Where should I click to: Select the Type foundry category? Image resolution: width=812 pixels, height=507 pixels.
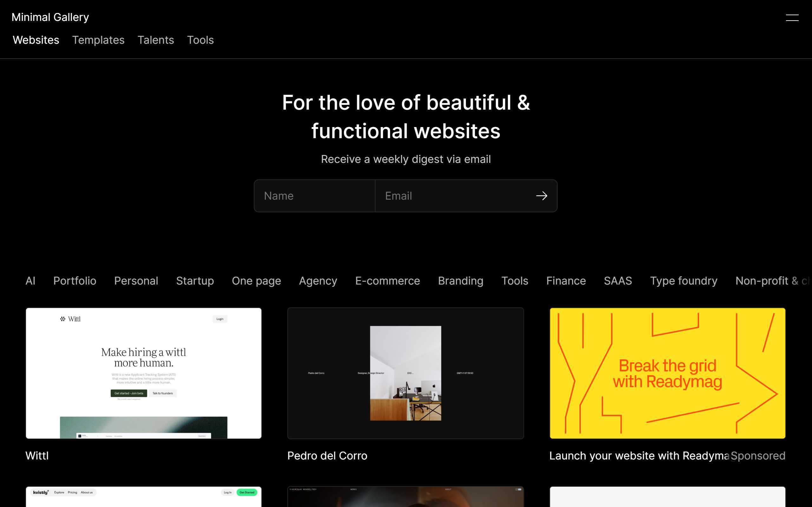(x=684, y=281)
